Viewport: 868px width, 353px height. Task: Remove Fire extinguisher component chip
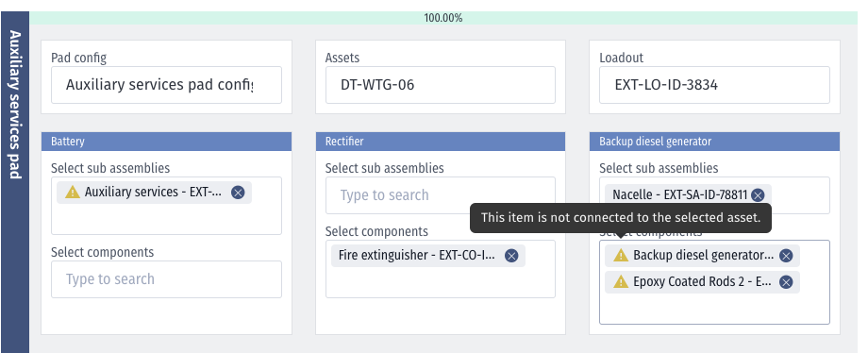tap(511, 256)
